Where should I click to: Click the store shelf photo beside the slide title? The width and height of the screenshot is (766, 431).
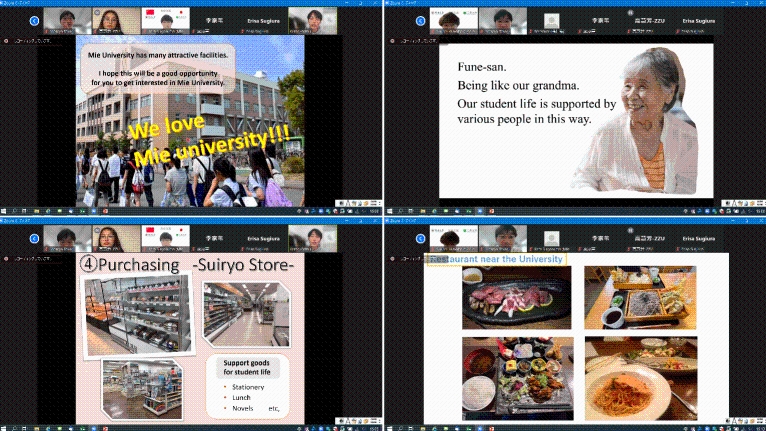point(137,316)
